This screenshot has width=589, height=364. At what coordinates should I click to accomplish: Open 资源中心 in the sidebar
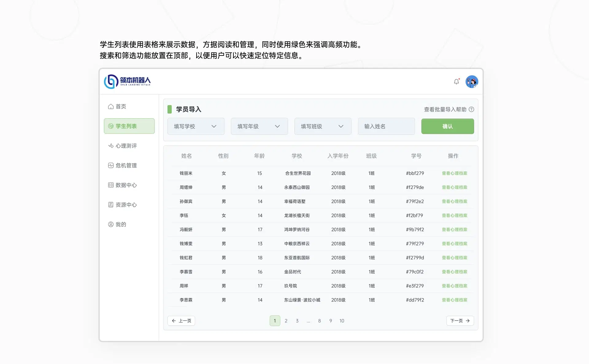tap(126, 205)
